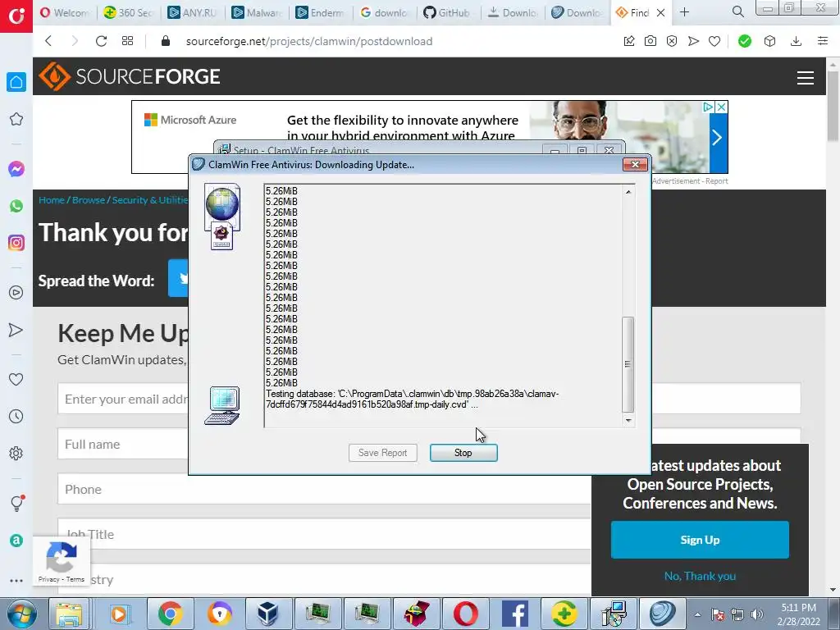840x630 pixels.
Task: Click the green check extension icon
Action: pyautogui.click(x=745, y=41)
